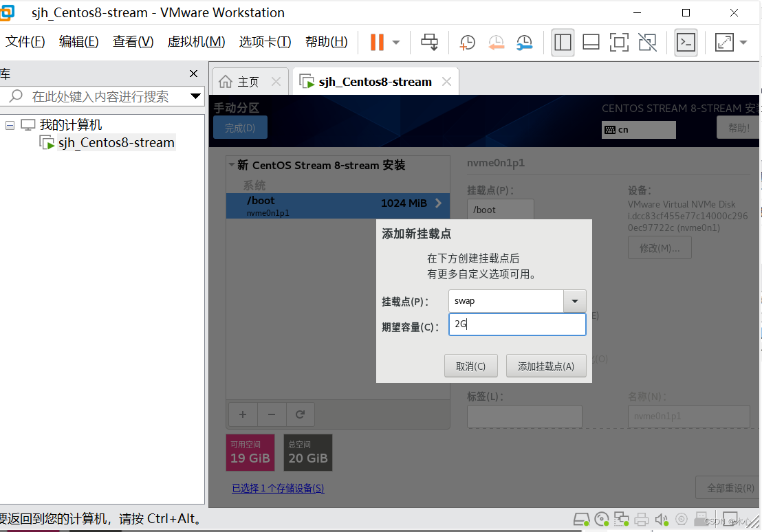Click the plus add partition button

(243, 414)
